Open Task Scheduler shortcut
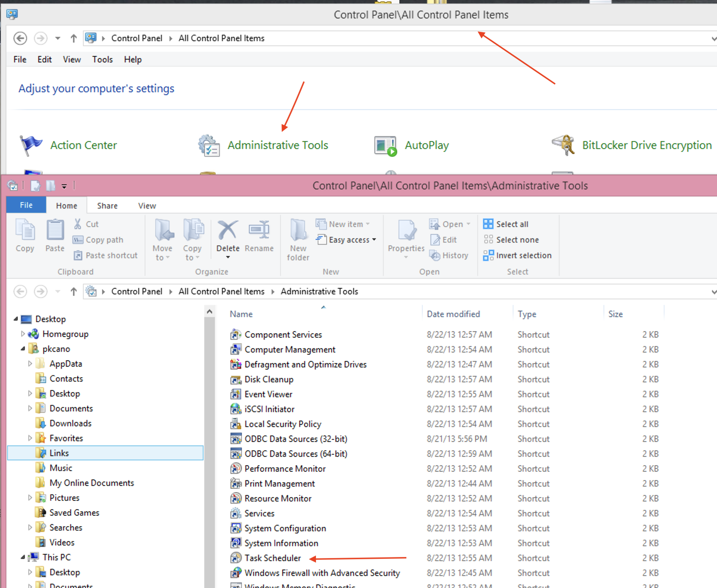Viewport: 717px width, 588px height. [272, 558]
